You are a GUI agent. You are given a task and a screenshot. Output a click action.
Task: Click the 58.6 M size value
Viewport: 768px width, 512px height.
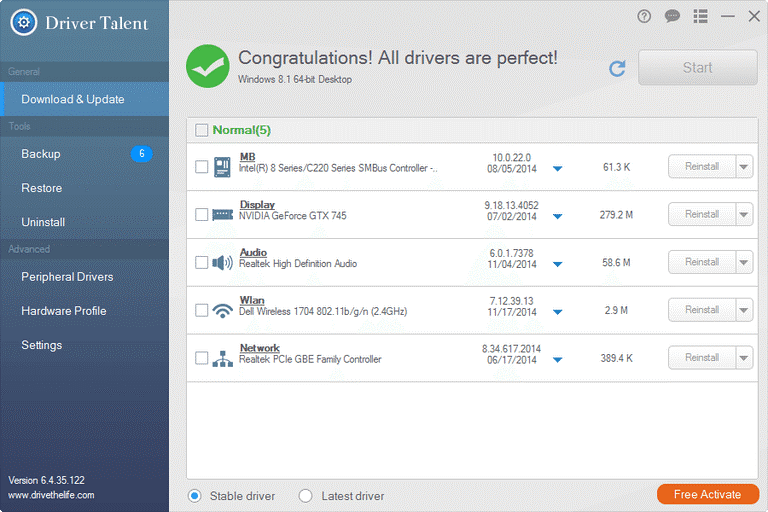click(616, 263)
